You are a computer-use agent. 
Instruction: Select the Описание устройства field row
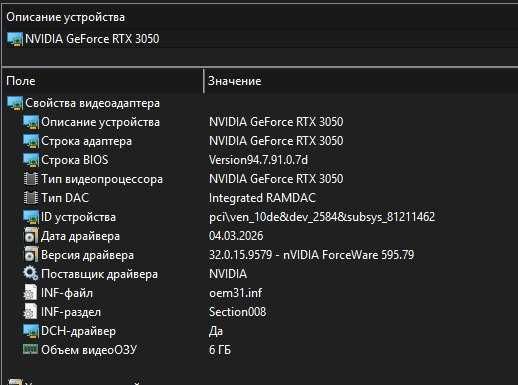(100, 122)
